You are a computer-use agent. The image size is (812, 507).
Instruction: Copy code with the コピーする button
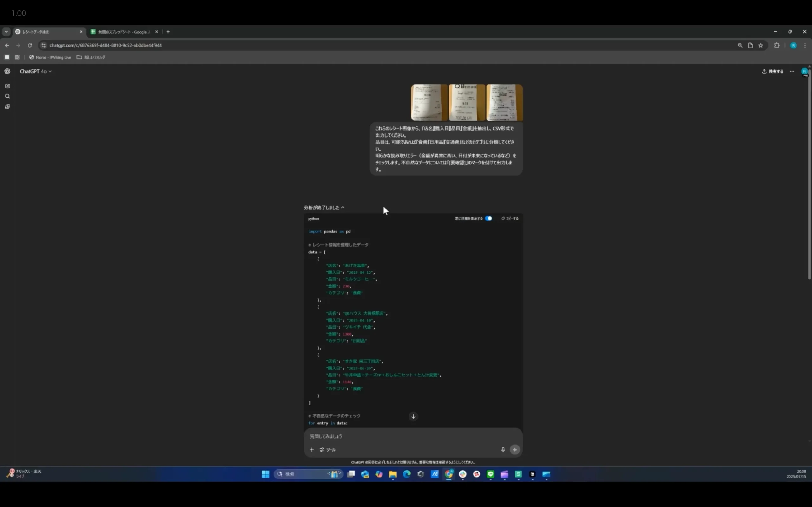tap(510, 218)
